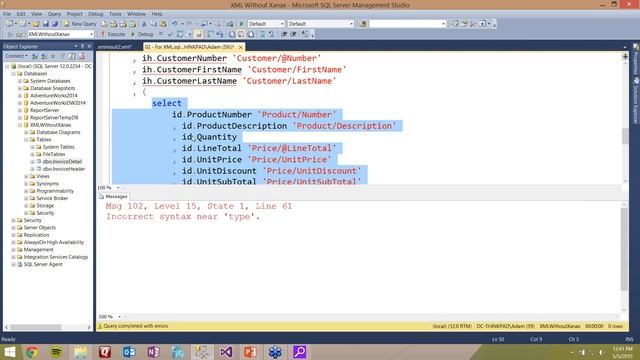Viewport: 640px width, 360px height.
Task: Open the File menu
Action: tap(7, 14)
